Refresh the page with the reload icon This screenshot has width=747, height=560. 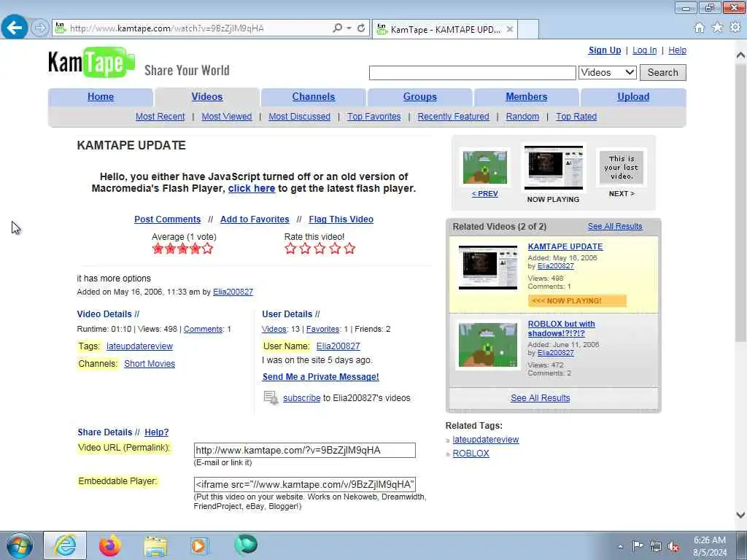pyautogui.click(x=361, y=28)
